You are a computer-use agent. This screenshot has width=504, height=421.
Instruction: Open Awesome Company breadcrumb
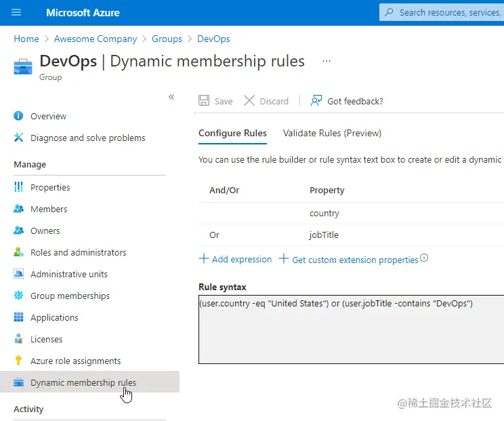click(x=96, y=39)
